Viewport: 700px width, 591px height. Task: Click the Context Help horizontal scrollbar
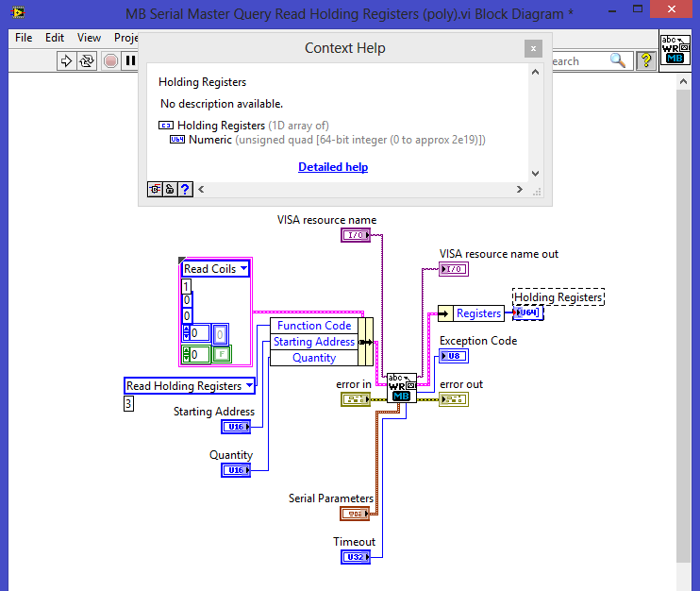pyautogui.click(x=358, y=189)
